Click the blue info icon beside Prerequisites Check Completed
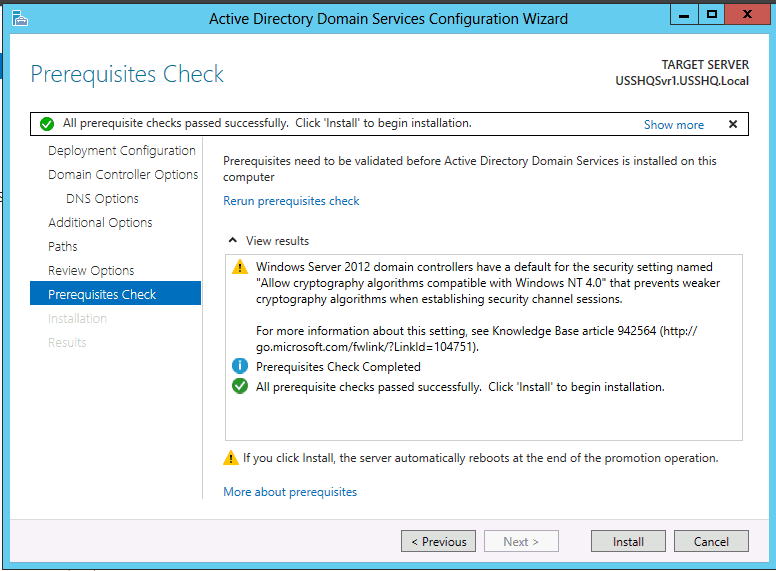Viewport: 776px width, 571px height. 240,366
